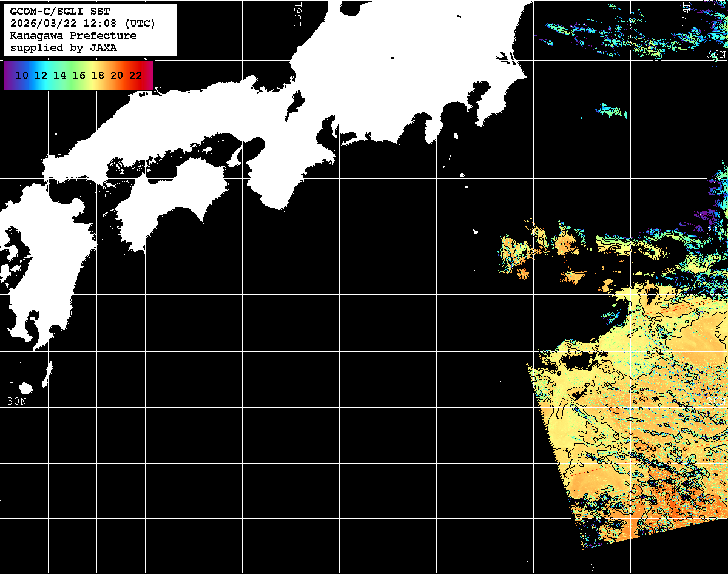
Task: Click the 144E longitude label
Action: tap(686, 13)
